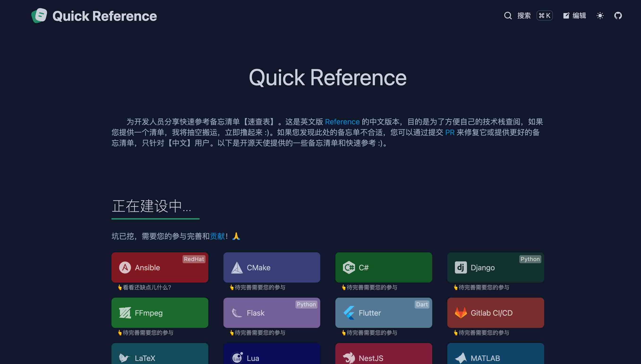Open the NestJS reference card
This screenshot has height=364, width=641.
383,356
